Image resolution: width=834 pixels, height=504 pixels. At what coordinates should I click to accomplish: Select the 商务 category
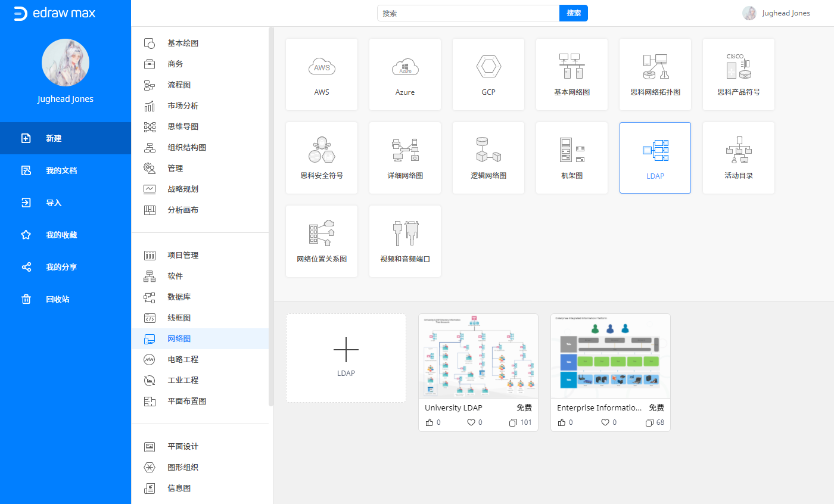click(200, 64)
